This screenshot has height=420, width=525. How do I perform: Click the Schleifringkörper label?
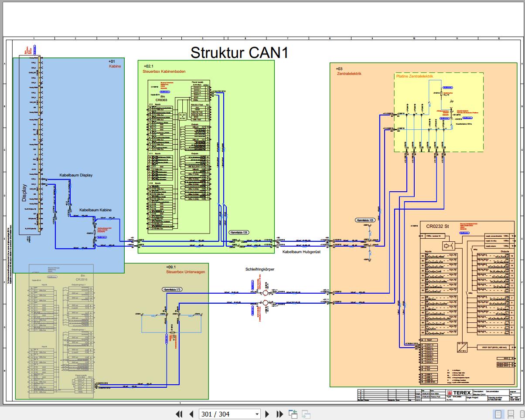261,269
